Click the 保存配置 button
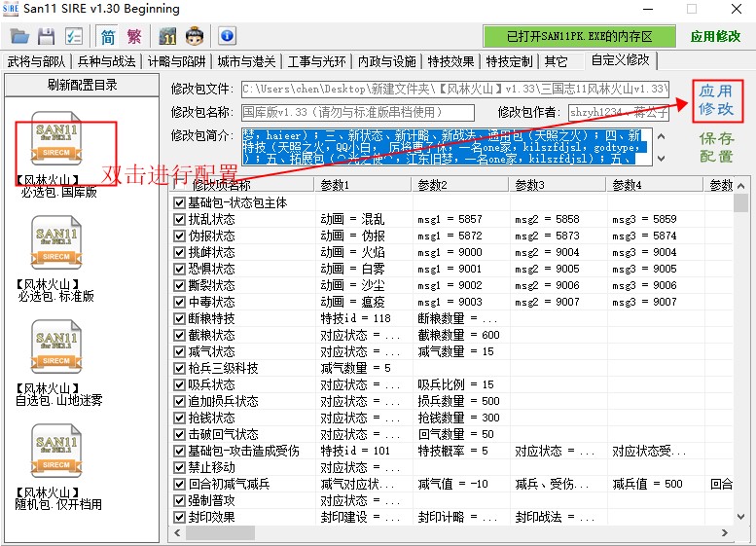The width and height of the screenshot is (756, 546). pos(717,147)
